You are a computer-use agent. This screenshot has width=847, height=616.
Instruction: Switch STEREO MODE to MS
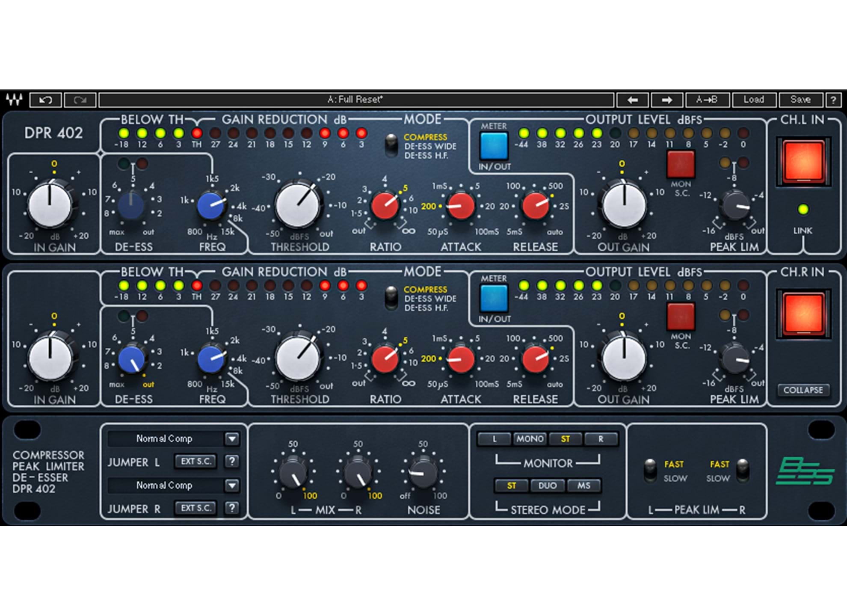click(x=584, y=486)
